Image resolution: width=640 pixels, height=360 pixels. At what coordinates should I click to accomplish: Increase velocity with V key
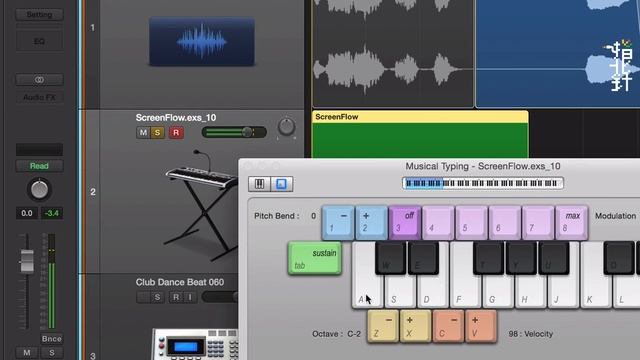[481, 327]
